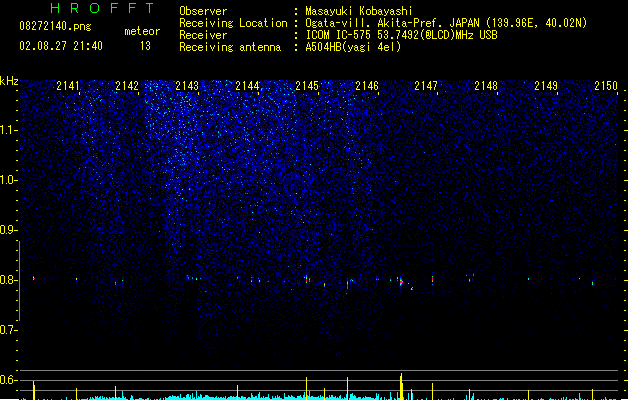Click the 2141 time marker
This screenshot has width=629, height=400.
[x=67, y=85]
